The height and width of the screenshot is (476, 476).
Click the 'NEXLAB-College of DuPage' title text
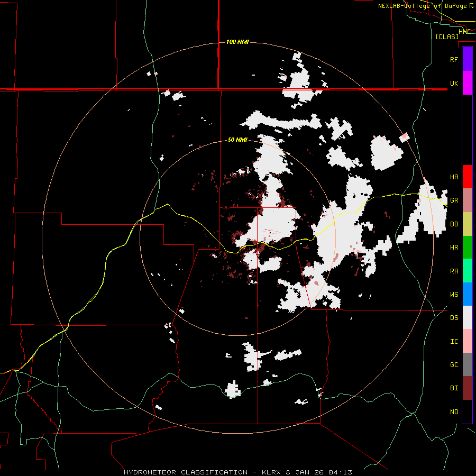422,6
